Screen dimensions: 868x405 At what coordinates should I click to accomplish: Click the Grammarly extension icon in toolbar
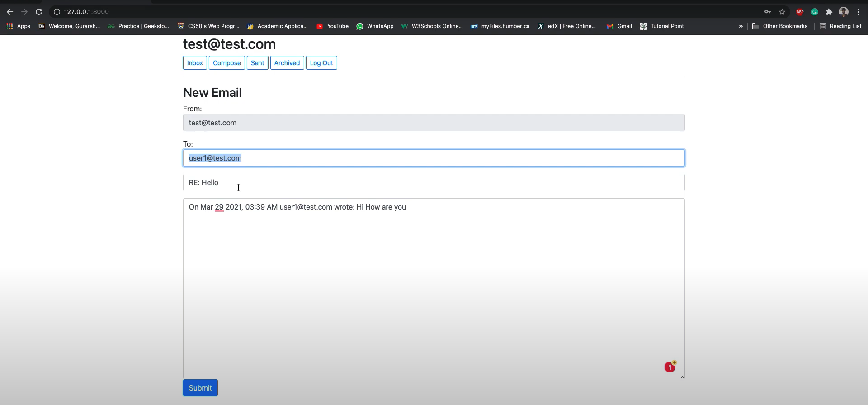(814, 12)
